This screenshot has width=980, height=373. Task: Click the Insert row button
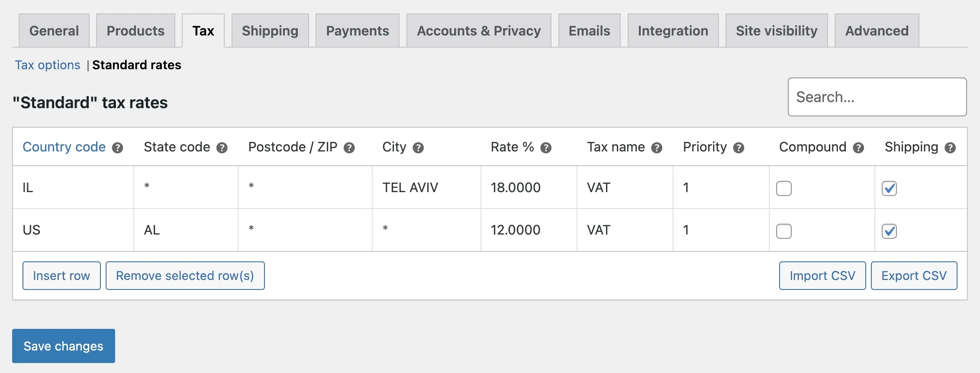61,276
